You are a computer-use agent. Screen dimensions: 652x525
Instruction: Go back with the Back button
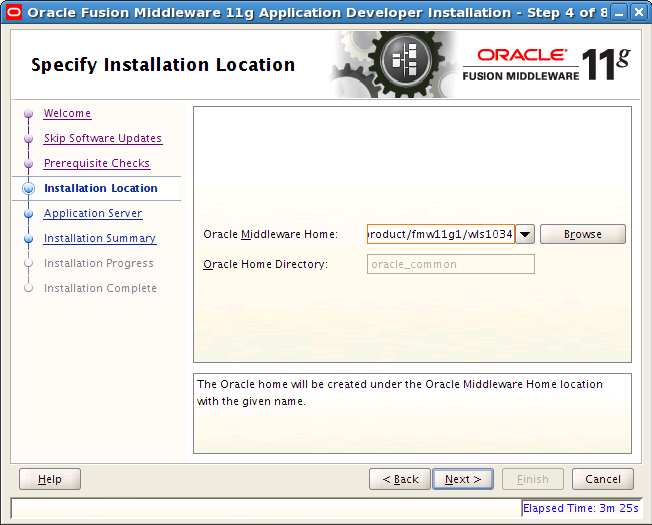pyautogui.click(x=400, y=479)
